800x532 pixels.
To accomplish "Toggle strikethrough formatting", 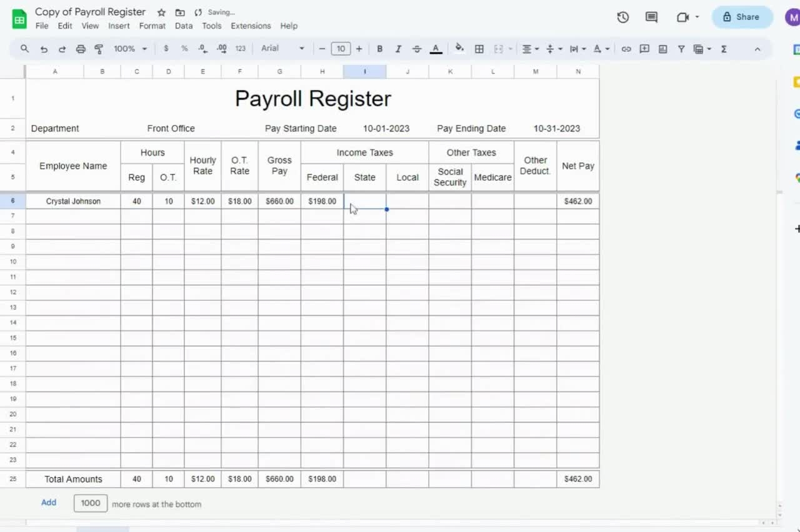I will coord(417,48).
